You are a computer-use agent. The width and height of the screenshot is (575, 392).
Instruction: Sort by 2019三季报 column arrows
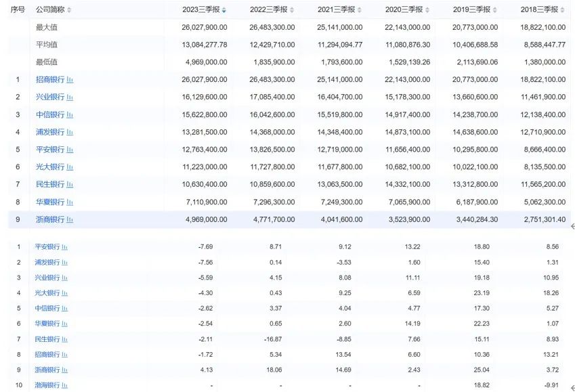click(x=494, y=10)
